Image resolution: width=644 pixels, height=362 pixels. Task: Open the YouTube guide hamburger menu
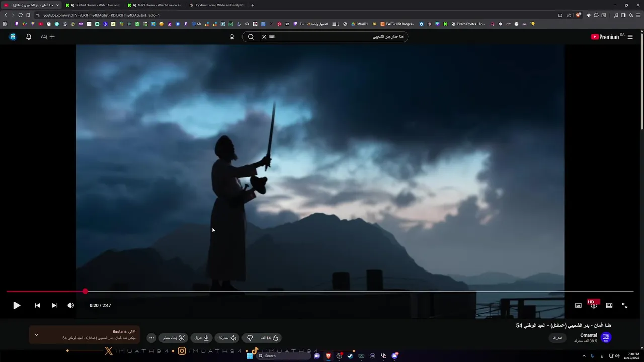(x=630, y=37)
